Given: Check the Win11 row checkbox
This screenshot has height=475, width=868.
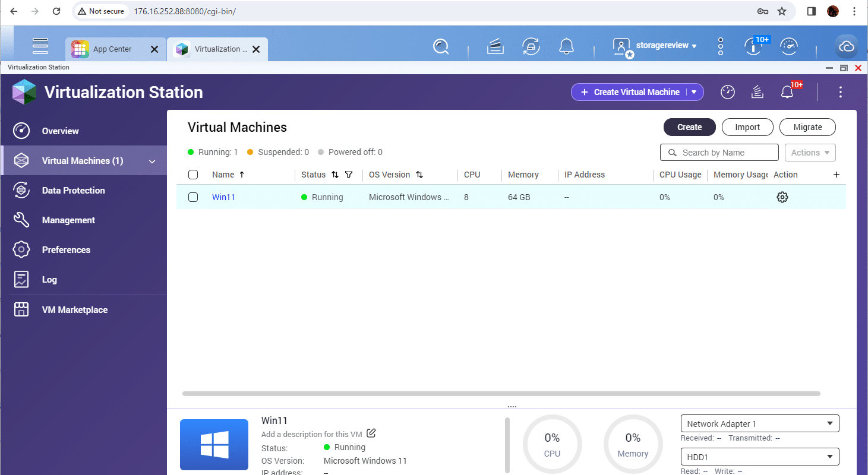Looking at the screenshot, I should coord(193,197).
